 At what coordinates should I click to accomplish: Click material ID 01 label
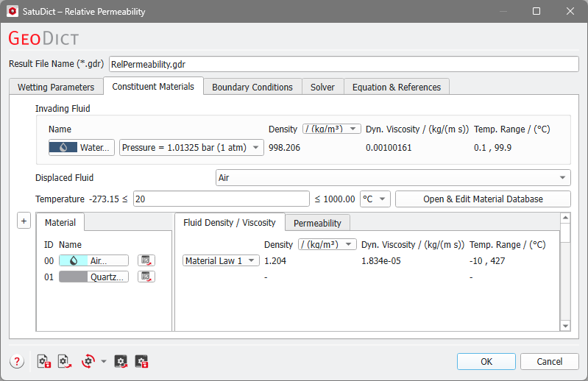coord(49,277)
